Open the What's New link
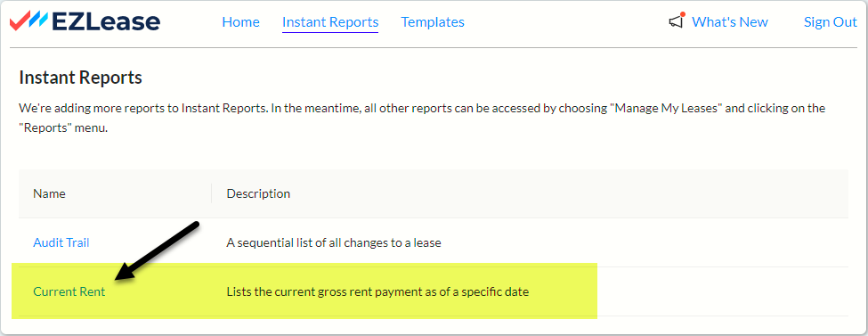Screen dimensions: 868x336 tap(730, 22)
